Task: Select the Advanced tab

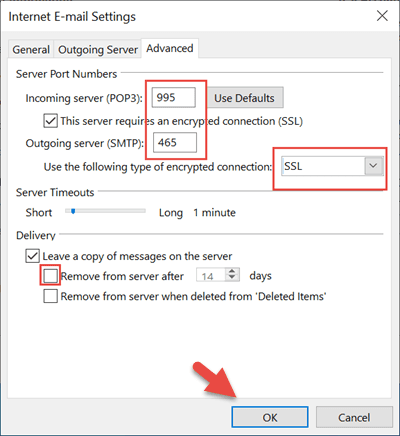Action: [170, 48]
